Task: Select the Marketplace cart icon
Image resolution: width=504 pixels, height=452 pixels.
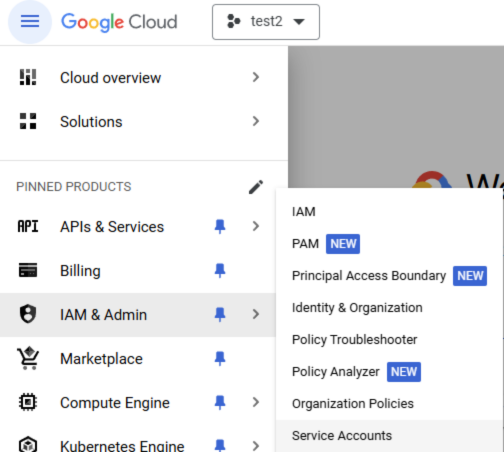Action: pyautogui.click(x=28, y=358)
